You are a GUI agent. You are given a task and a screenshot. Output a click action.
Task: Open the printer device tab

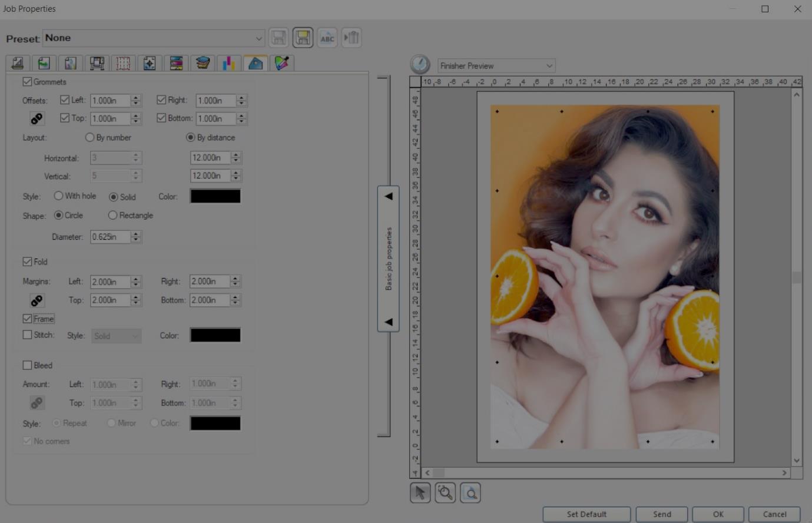(97, 63)
